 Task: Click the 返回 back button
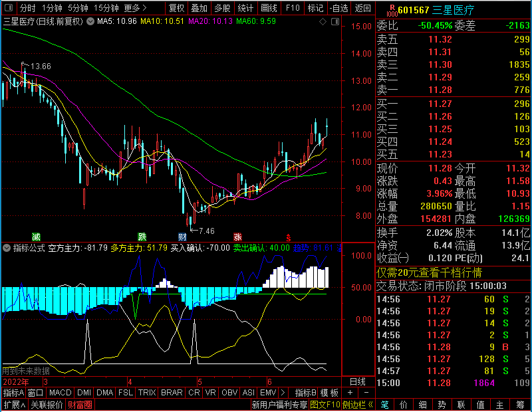click(x=362, y=8)
